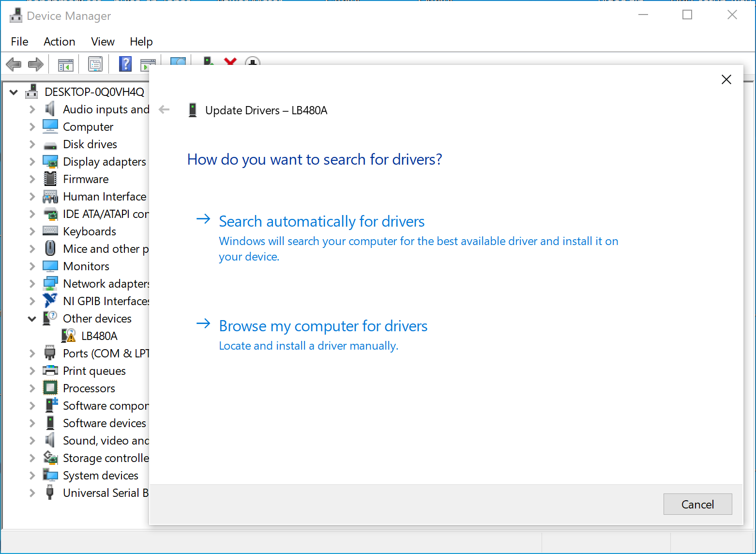Expand the Keyboards category
Screen dimensions: 756x554
[x=32, y=231]
